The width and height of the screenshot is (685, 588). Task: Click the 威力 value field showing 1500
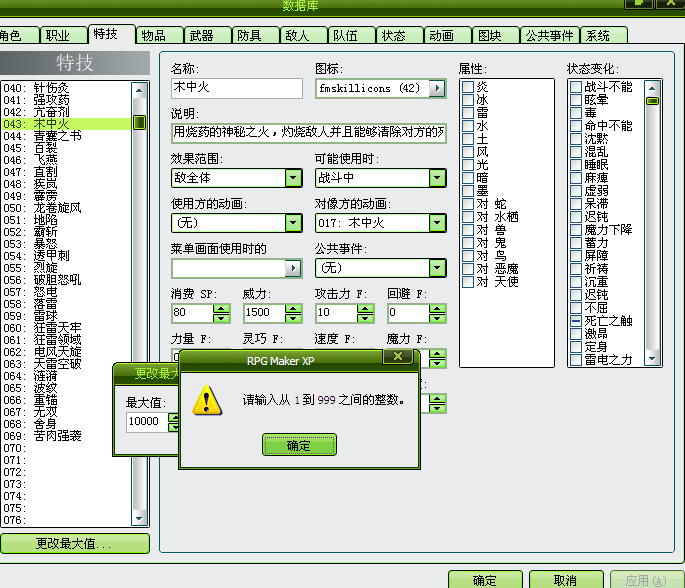264,313
